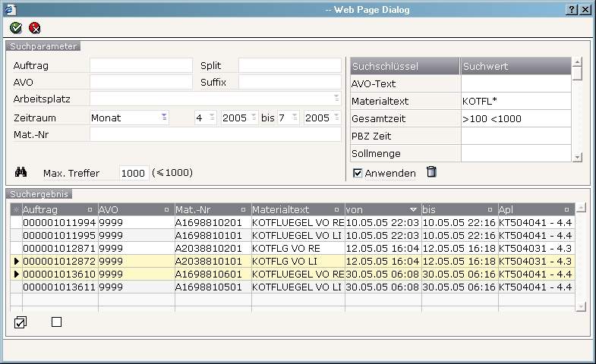Toggle the Anwenden checkbox

click(358, 173)
